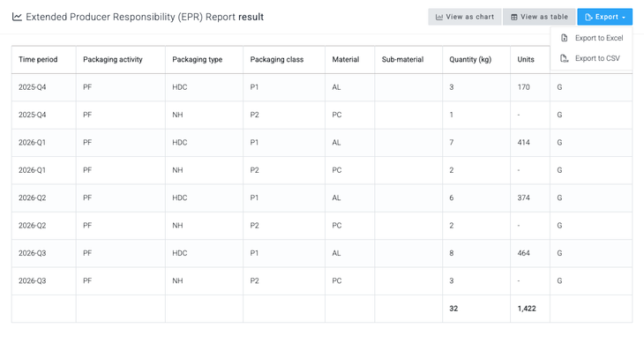The height and width of the screenshot is (343, 644).
Task: Click 2026-Q2 in the HDC row
Action: (x=32, y=198)
